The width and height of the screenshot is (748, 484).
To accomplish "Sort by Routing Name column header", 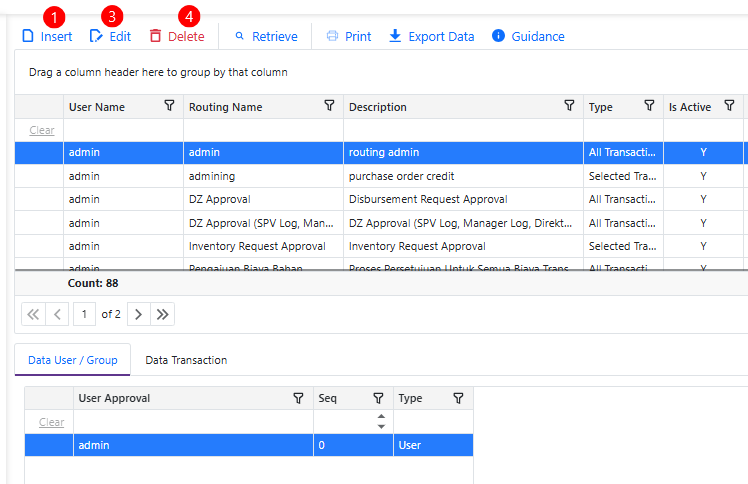I will (x=226, y=107).
